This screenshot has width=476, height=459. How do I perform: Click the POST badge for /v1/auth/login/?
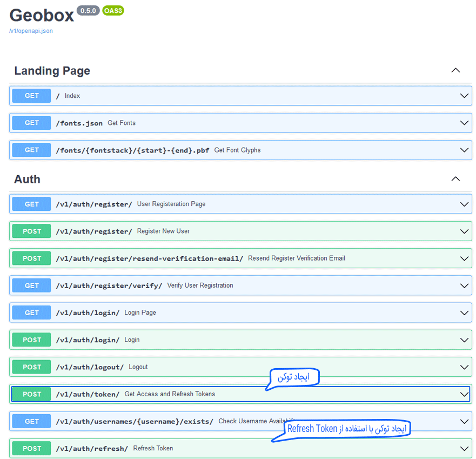pyautogui.click(x=32, y=340)
